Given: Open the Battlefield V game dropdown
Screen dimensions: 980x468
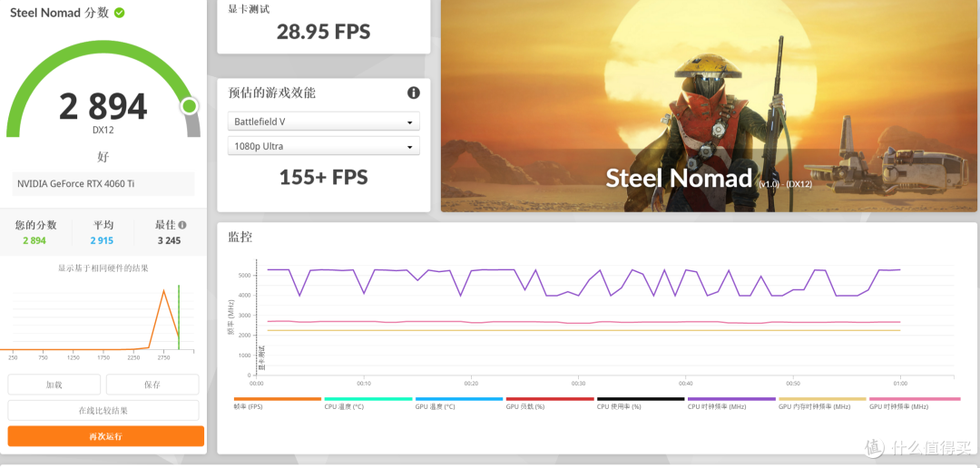Looking at the screenshot, I should (324, 122).
